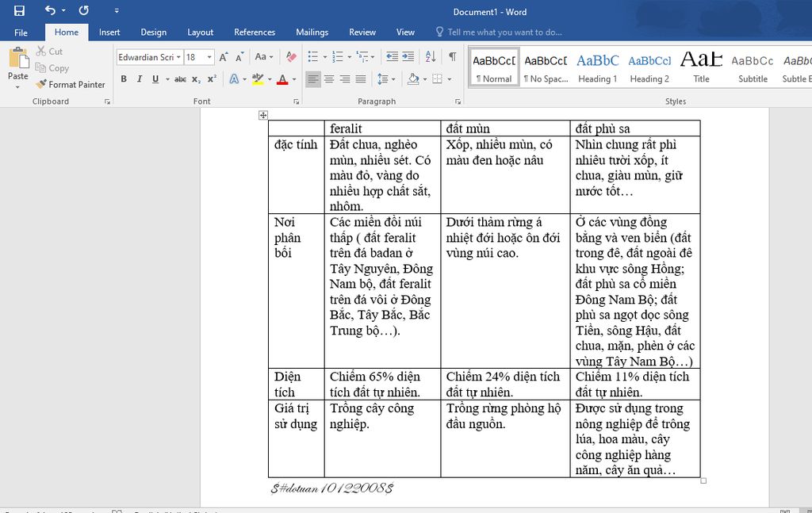The image size is (812, 513).
Task: Toggle numbered list
Action: pos(337,56)
